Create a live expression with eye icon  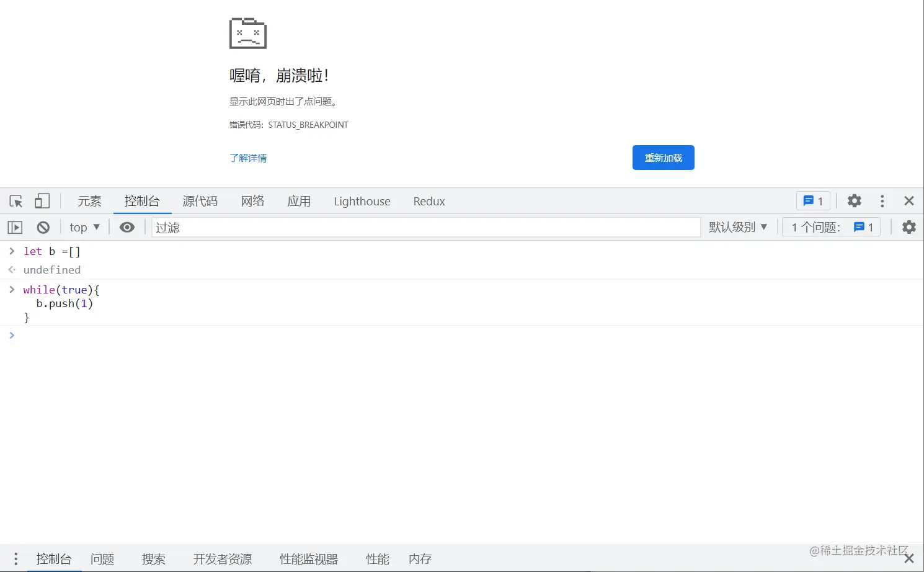tap(127, 228)
